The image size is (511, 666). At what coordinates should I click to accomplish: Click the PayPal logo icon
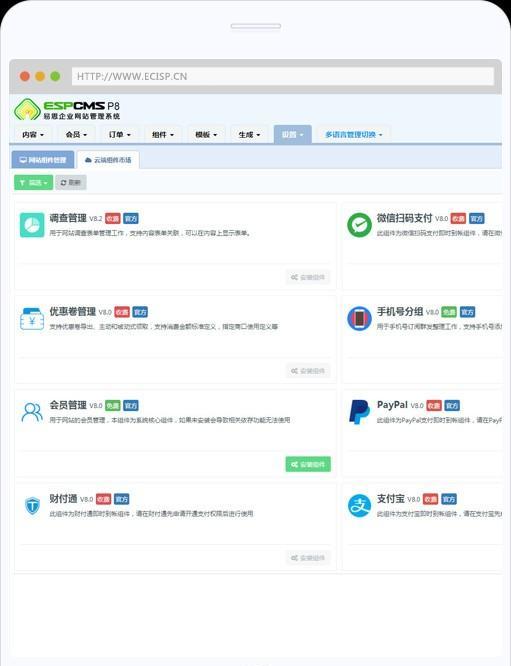point(359,412)
